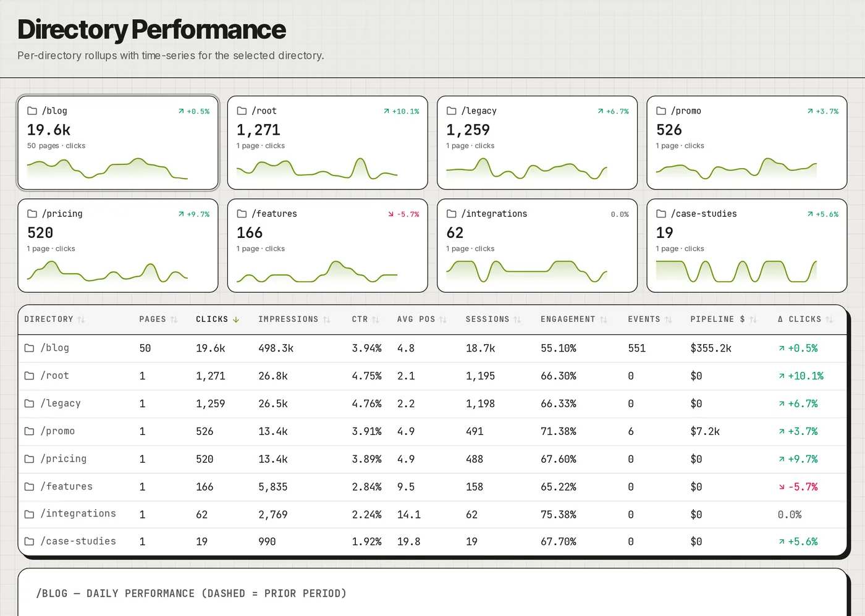The image size is (865, 616).
Task: Click the descending arrow next to Clicks header
Action: tap(236, 319)
